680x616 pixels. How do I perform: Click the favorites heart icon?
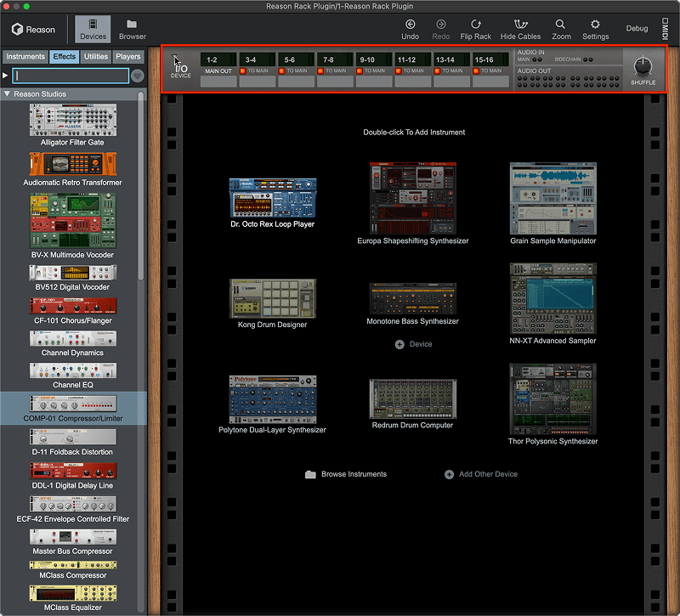pyautogui.click(x=138, y=76)
